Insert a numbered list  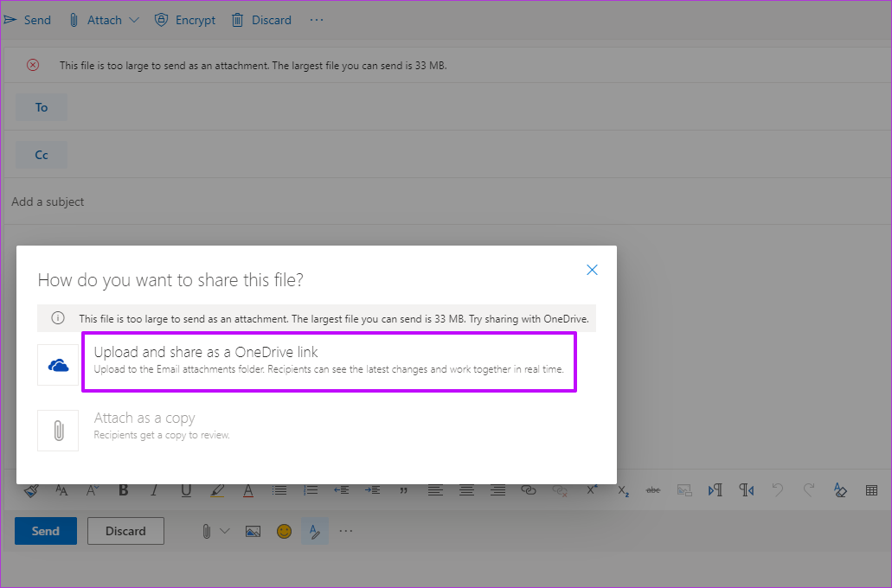(310, 490)
